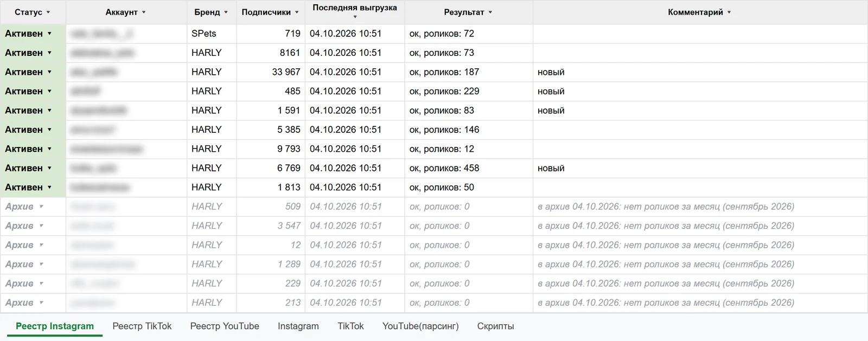Open the Комментарий column filter arrow
This screenshot has height=341, width=868.
click(x=729, y=12)
